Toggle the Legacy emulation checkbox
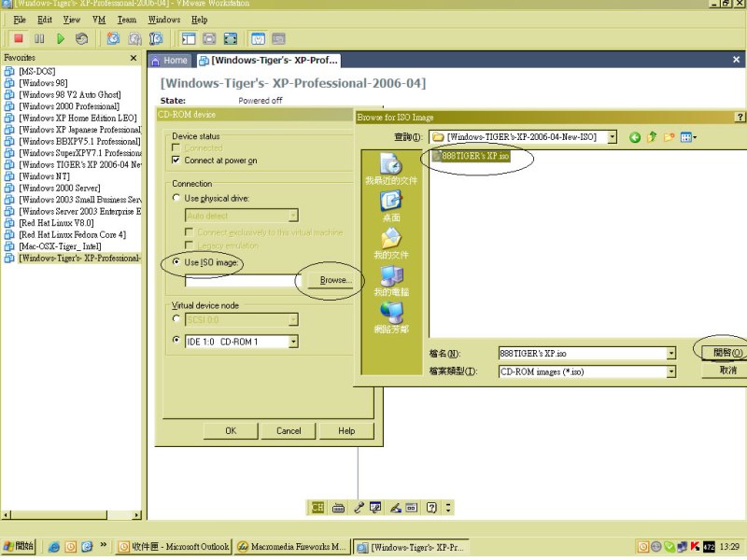This screenshot has height=560, width=747. (190, 245)
